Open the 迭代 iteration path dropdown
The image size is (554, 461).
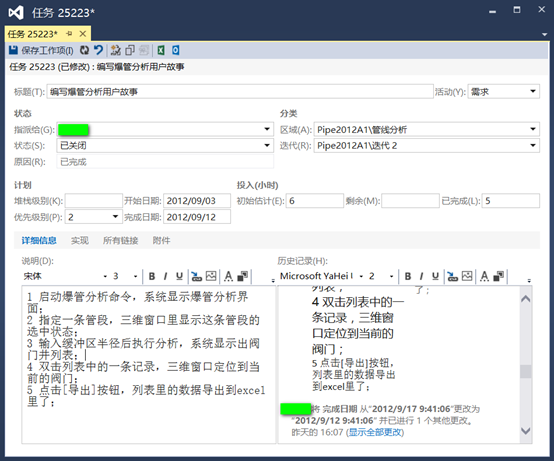pos(533,145)
